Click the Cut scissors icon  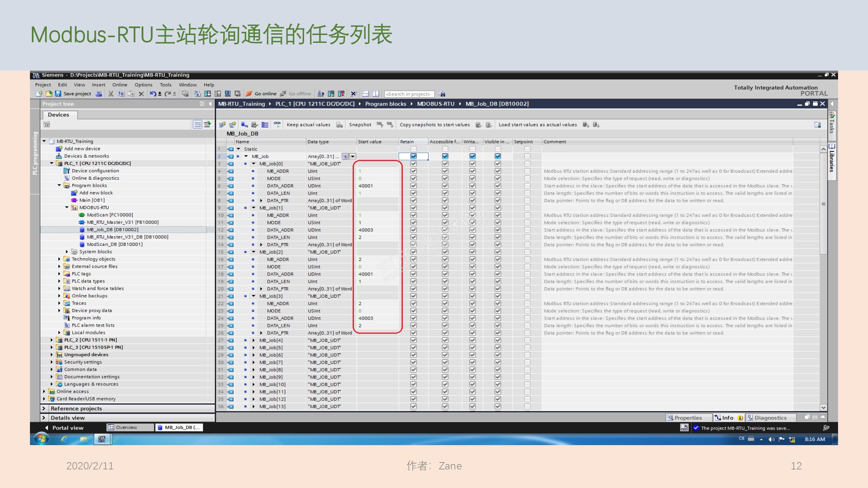(110, 94)
